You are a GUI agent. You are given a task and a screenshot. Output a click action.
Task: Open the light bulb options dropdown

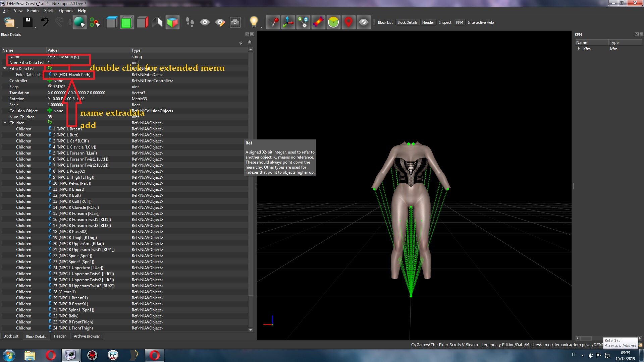point(261,27)
